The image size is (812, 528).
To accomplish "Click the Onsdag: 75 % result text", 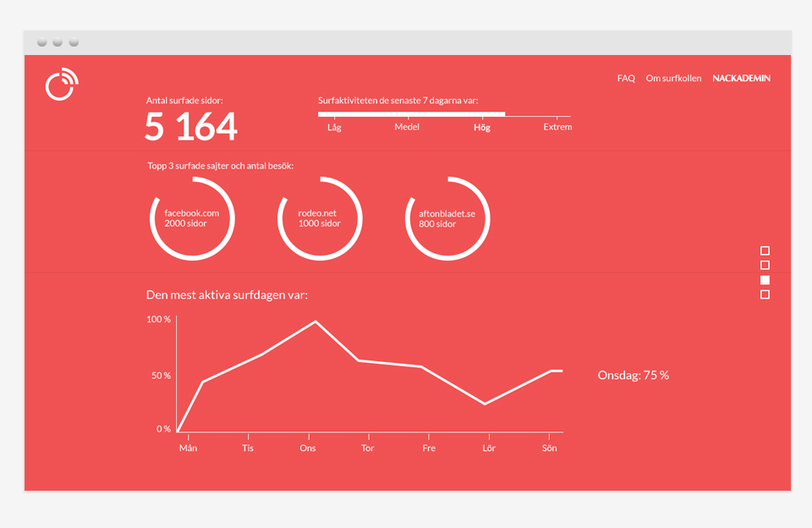I will click(633, 375).
